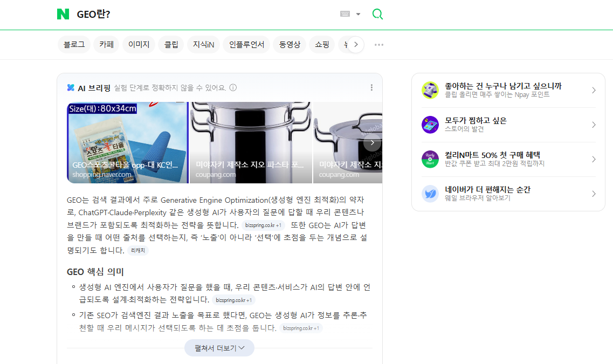Click the purple store icon beside 모두가 찜하고 싶은
The image size is (613, 364).
click(430, 125)
